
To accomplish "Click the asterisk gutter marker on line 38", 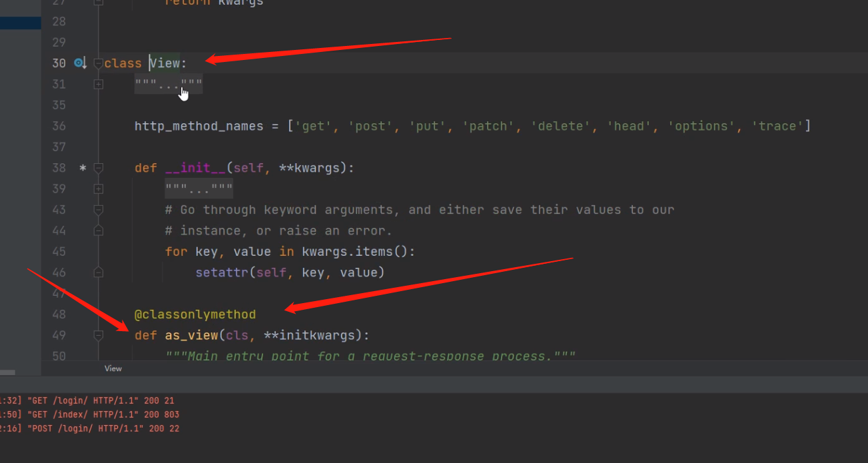I will click(x=83, y=168).
